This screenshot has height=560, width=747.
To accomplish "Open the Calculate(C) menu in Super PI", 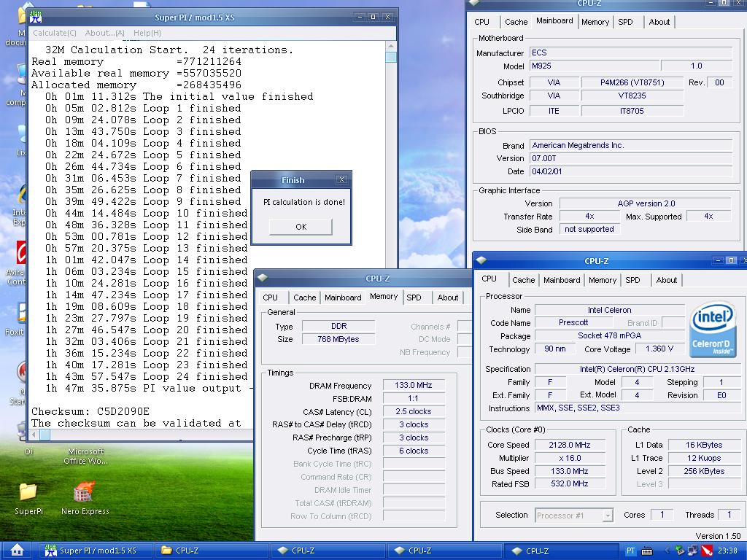I will coord(54,33).
